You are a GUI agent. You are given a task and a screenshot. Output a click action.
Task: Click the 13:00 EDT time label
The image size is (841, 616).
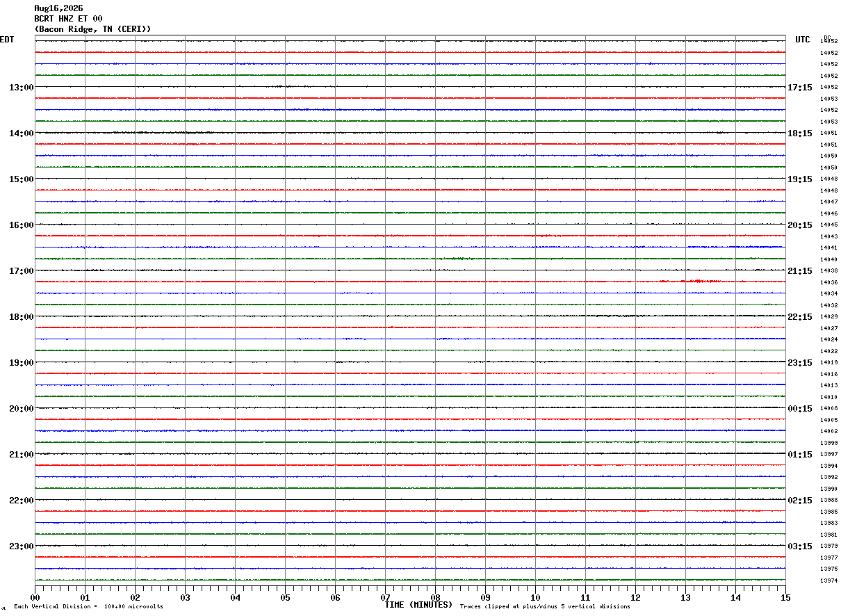[21, 88]
